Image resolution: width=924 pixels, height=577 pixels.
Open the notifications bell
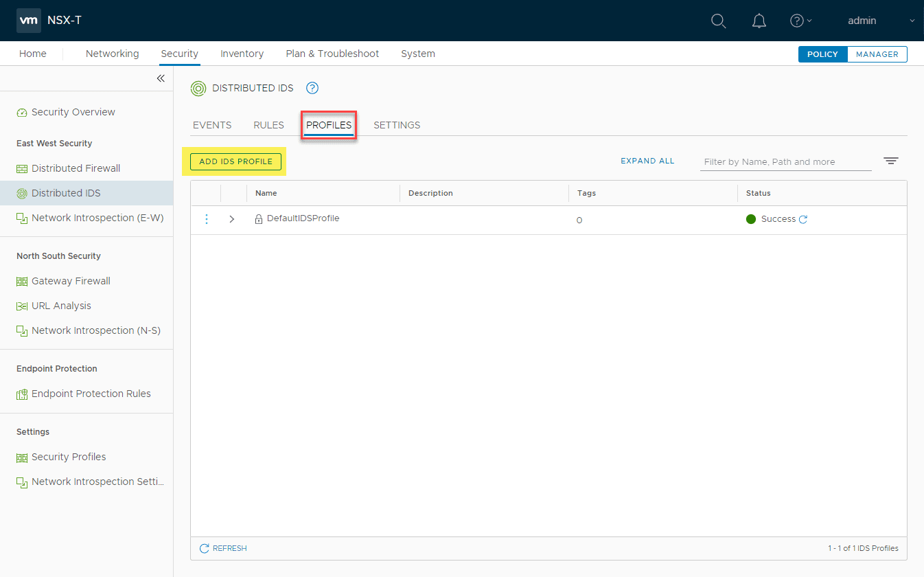tap(759, 21)
